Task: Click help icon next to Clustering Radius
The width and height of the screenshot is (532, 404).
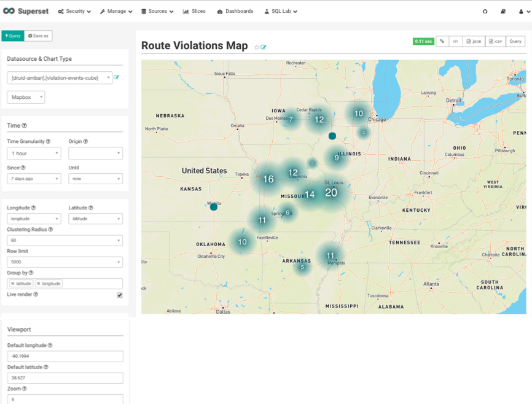Action: point(50,230)
